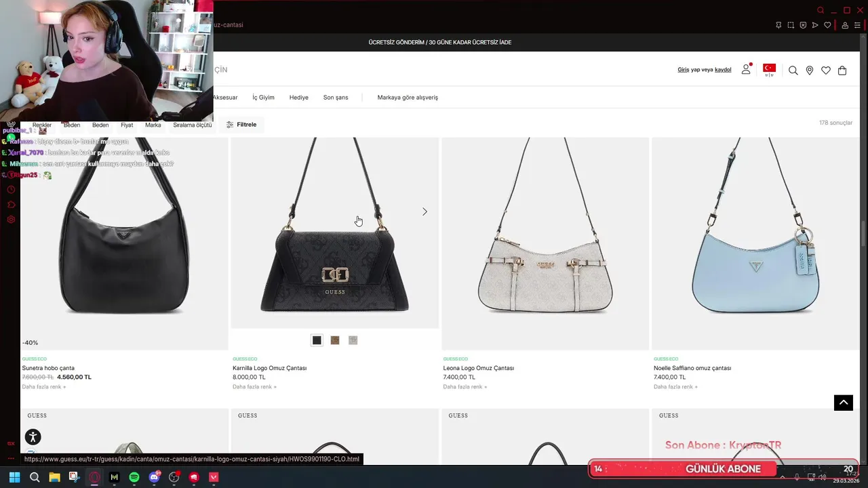Click the page vertical scrollbar
The width and height of the screenshot is (868, 488).
tap(863, 234)
